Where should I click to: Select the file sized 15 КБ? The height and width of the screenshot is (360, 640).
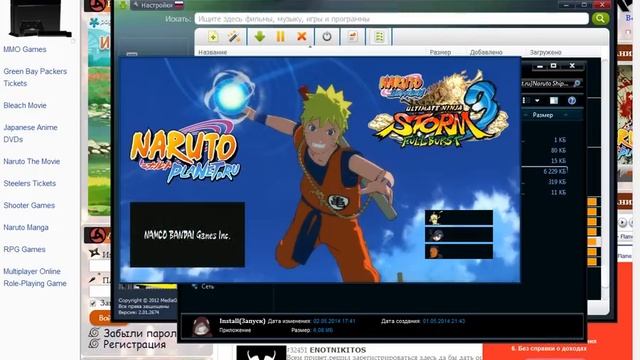(x=558, y=161)
